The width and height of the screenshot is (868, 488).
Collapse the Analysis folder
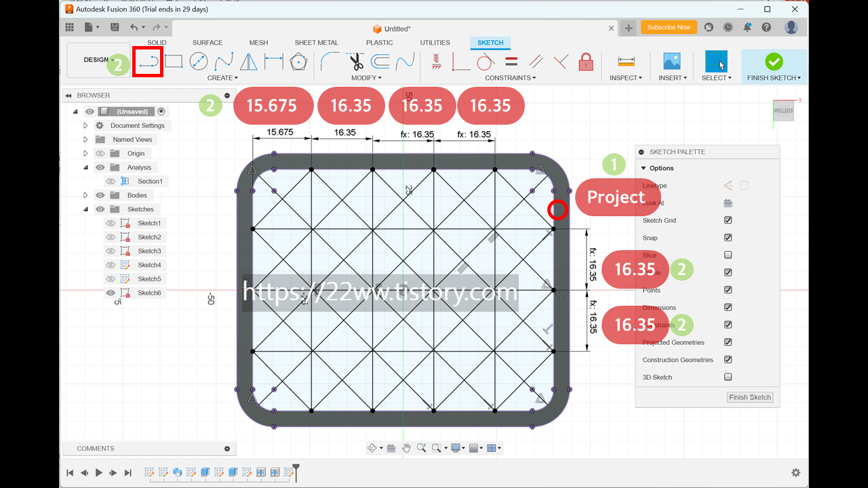pyautogui.click(x=85, y=167)
